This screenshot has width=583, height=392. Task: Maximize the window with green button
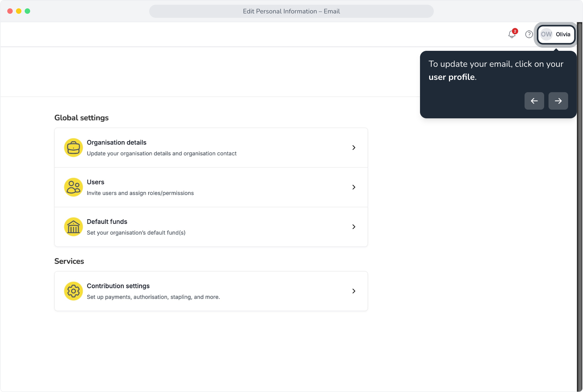27,11
